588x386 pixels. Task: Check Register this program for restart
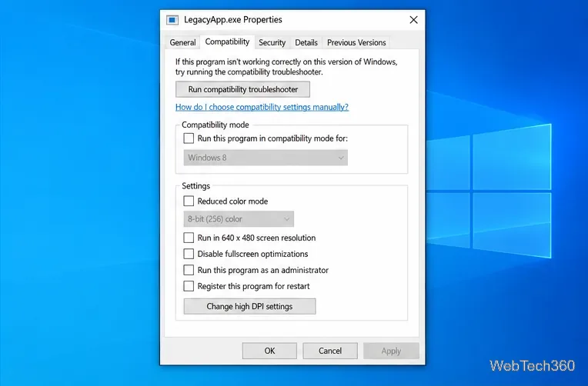click(189, 286)
